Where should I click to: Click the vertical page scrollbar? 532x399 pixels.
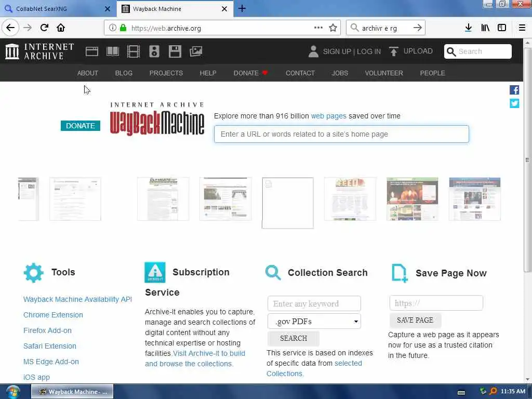point(527,159)
